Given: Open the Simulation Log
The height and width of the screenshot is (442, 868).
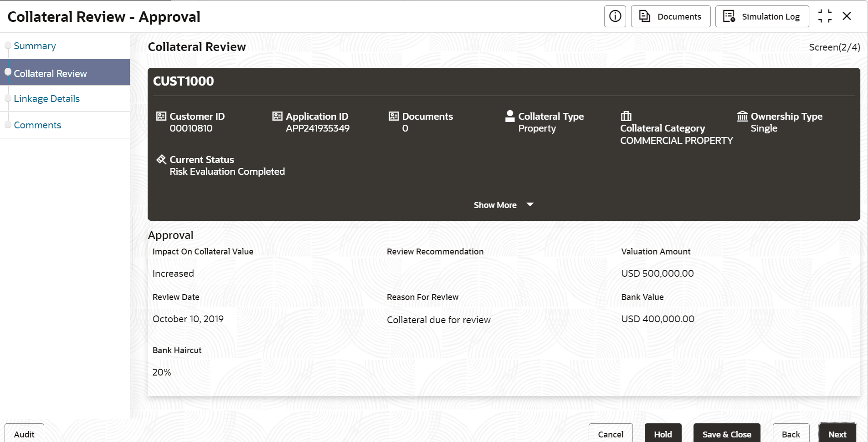Looking at the screenshot, I should click(762, 16).
